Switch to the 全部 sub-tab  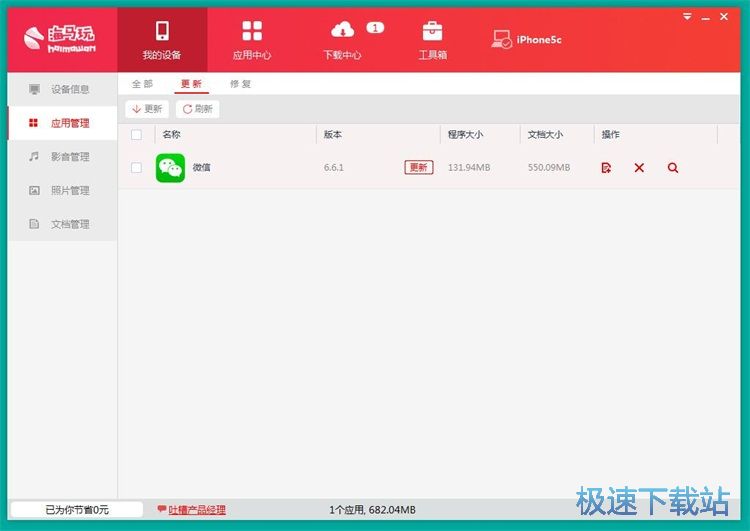tap(143, 84)
